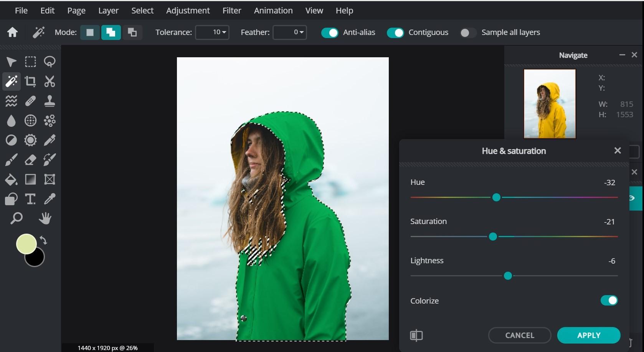Image resolution: width=644 pixels, height=352 pixels.
Task: Open the Help menu
Action: (344, 10)
